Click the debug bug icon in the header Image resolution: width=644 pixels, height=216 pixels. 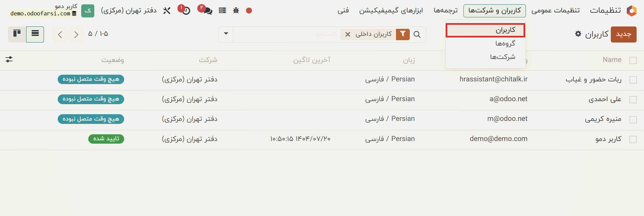(236, 10)
